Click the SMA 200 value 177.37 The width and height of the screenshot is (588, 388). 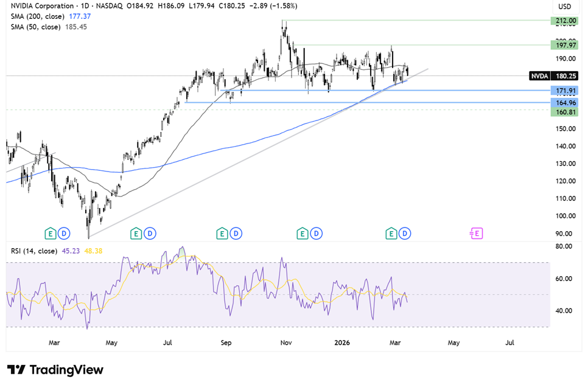(80, 16)
